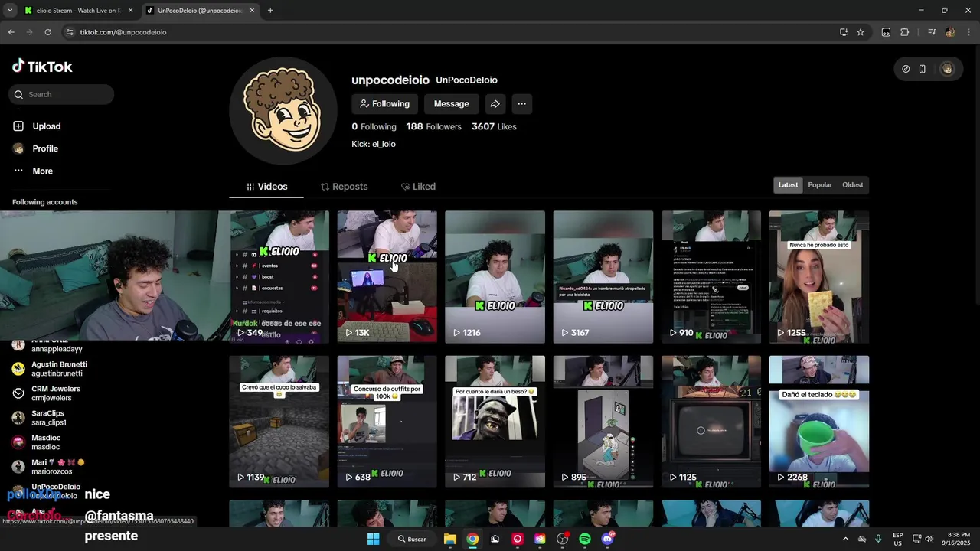Open the 188 Followers list
The height and width of the screenshot is (551, 980).
(433, 126)
